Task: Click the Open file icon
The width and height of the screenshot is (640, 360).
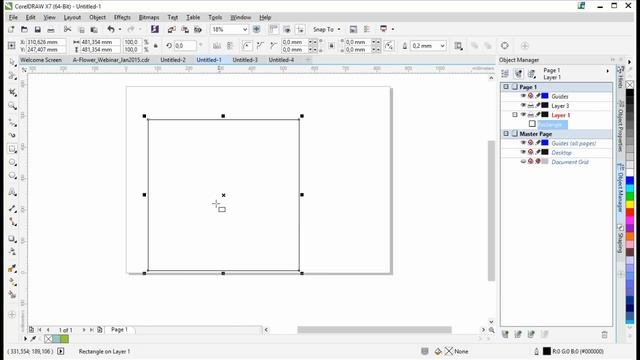Action: click(24, 29)
